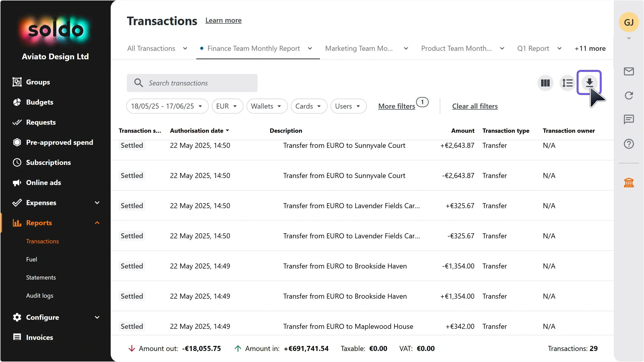This screenshot has height=362, width=644.
Task: Open the EUR currency filter dropdown
Action: tap(227, 106)
